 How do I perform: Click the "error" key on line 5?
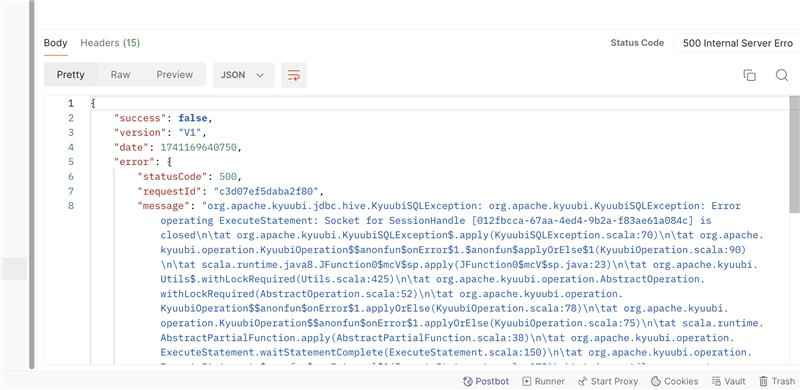tap(133, 162)
